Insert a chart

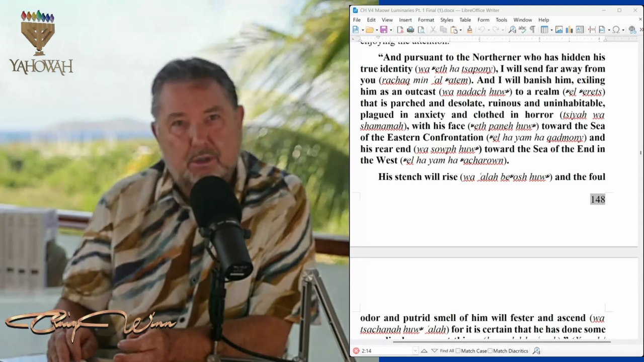click(x=569, y=30)
